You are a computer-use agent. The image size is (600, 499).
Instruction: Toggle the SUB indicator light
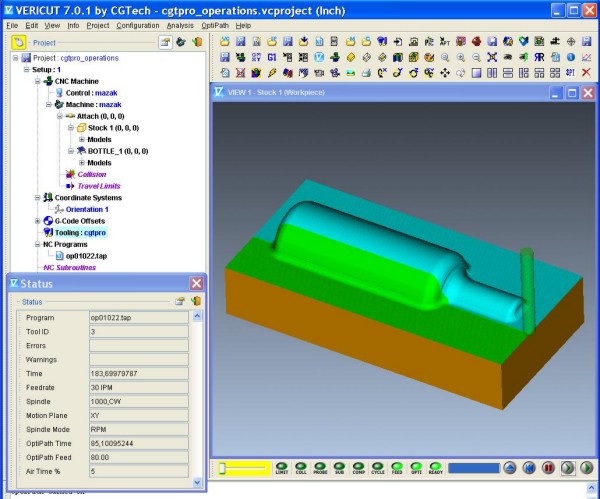coord(339,468)
